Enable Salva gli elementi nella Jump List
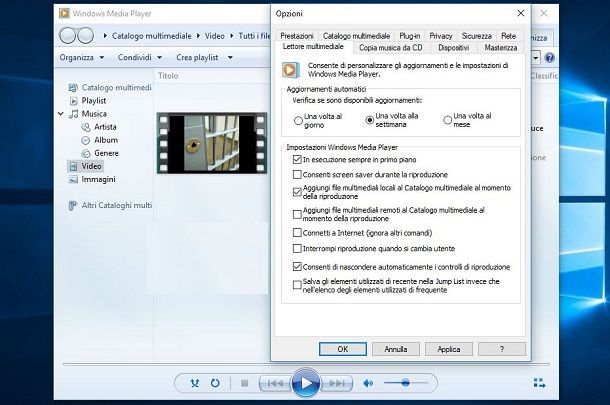The image size is (610, 405). click(x=297, y=285)
